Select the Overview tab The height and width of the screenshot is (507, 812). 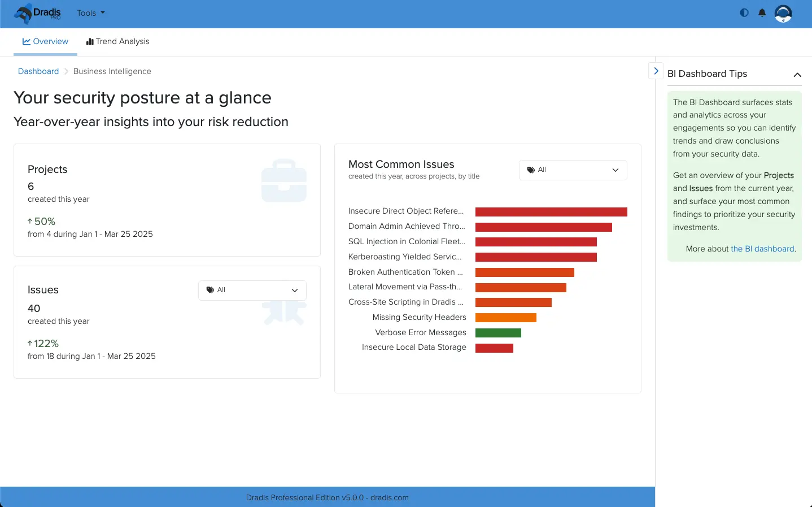50,41
